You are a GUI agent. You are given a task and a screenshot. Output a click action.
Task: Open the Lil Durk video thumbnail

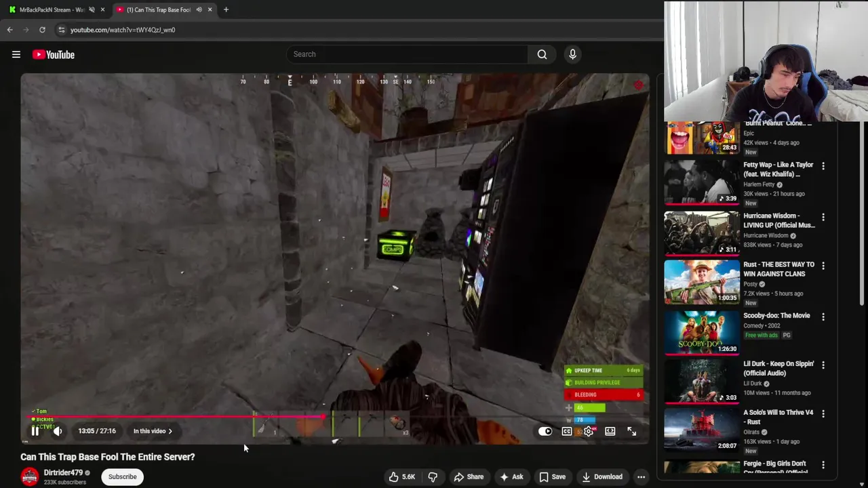(702, 382)
